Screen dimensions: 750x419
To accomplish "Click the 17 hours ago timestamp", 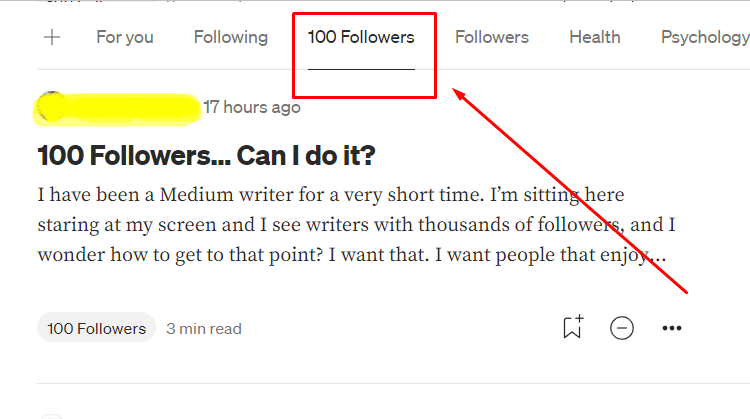I will 252,107.
